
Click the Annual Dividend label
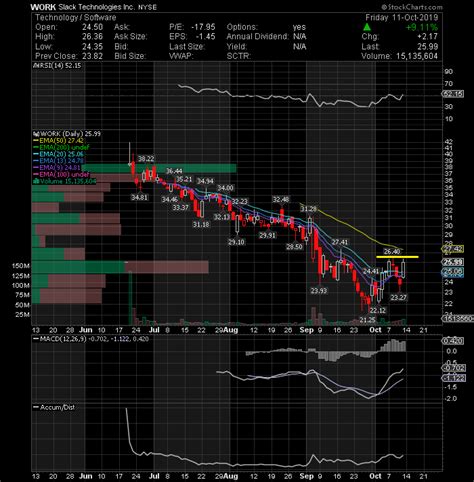(257, 37)
